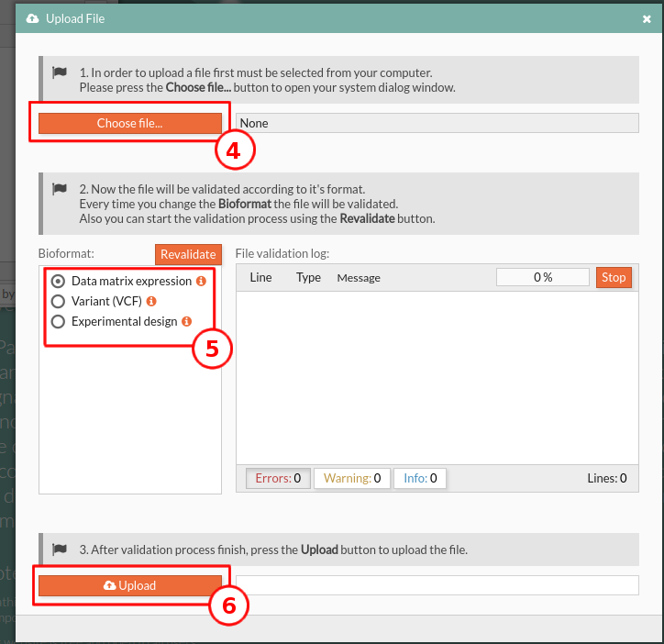
Task: Click the 0 % validation progress bar
Action: pos(542,277)
